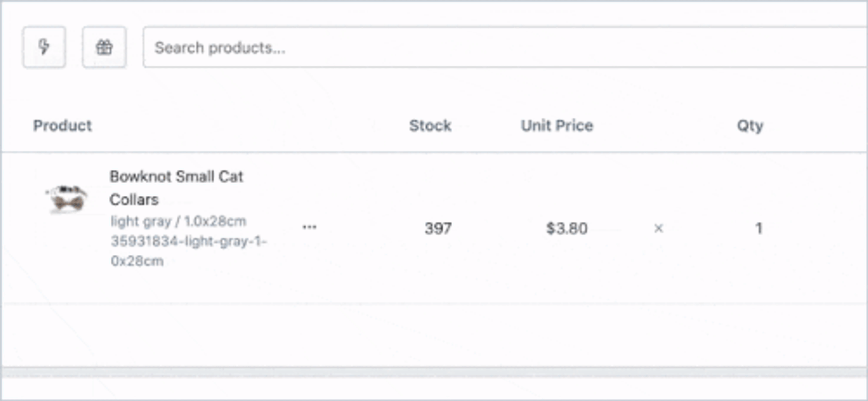This screenshot has height=401, width=868.
Task: Click the lightning bolt quick action button
Action: pyautogui.click(x=44, y=47)
